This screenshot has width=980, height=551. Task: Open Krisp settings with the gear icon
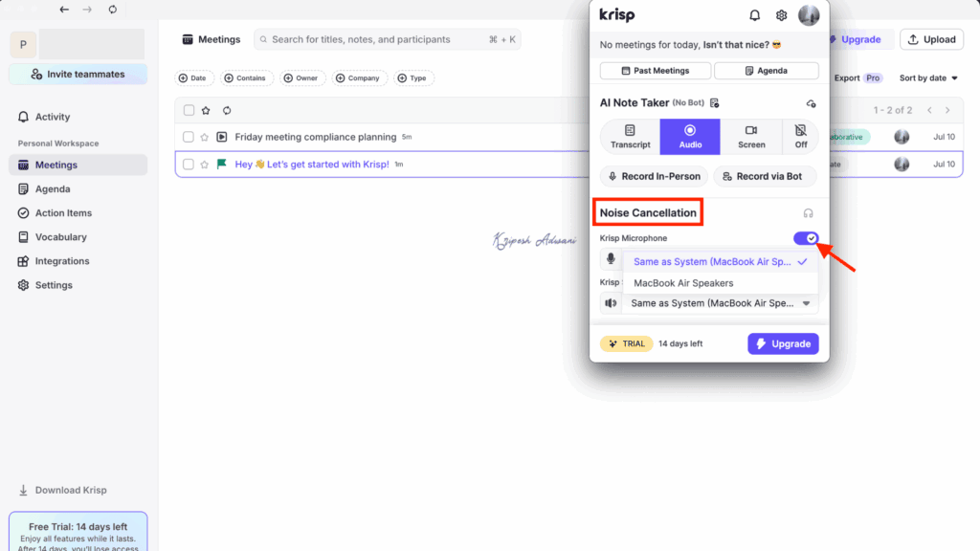[x=781, y=14]
